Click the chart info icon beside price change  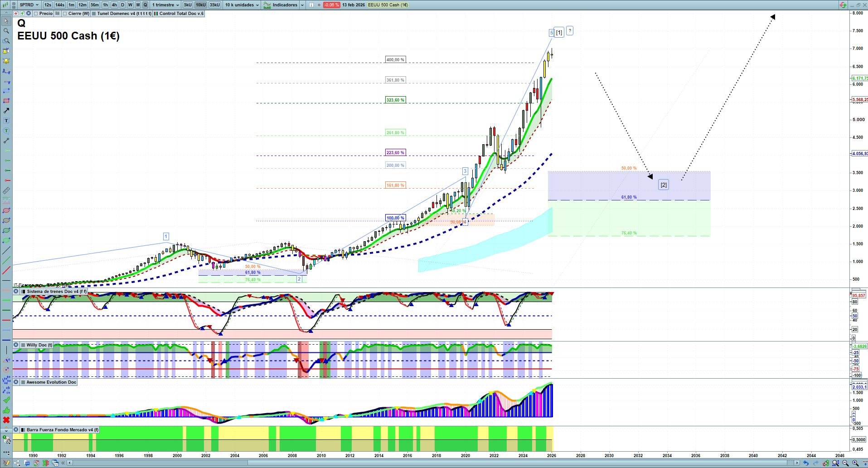click(311, 5)
